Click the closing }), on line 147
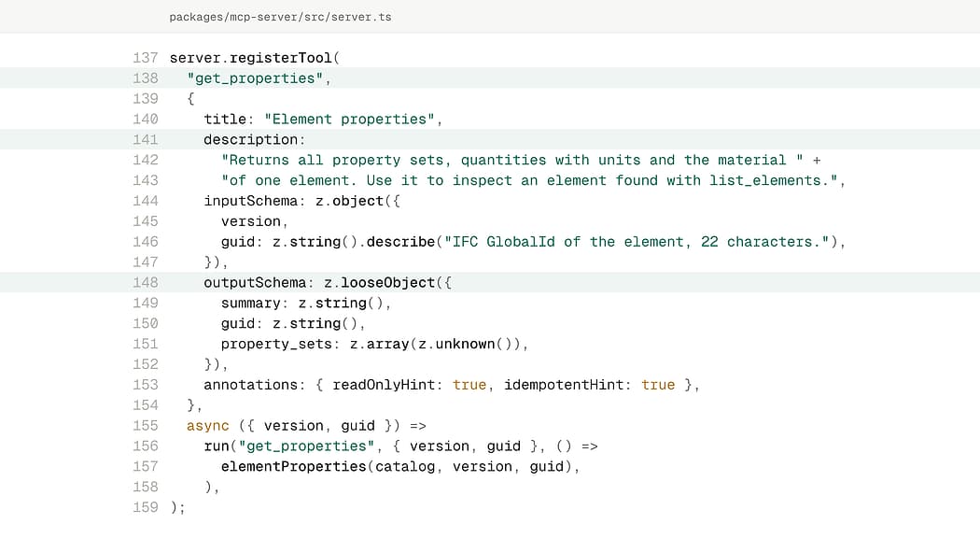Image resolution: width=980 pixels, height=552 pixels. 216,262
